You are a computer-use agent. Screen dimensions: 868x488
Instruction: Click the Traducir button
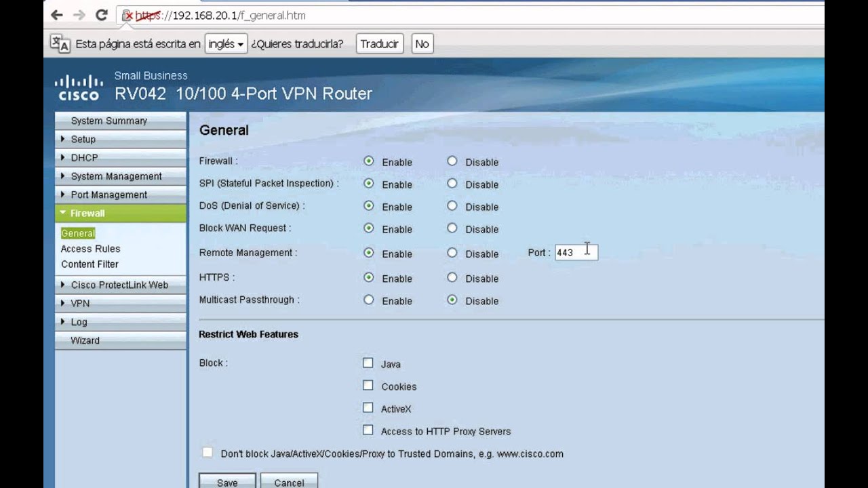379,44
